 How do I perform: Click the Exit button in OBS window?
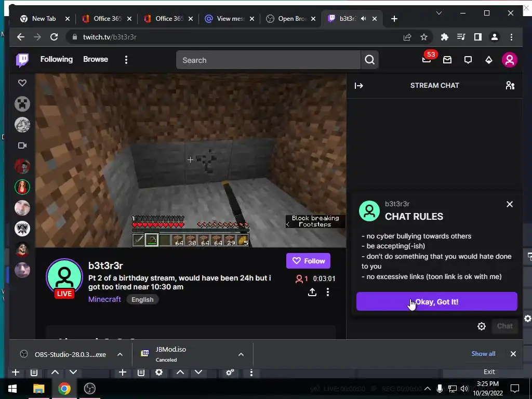[489, 372]
